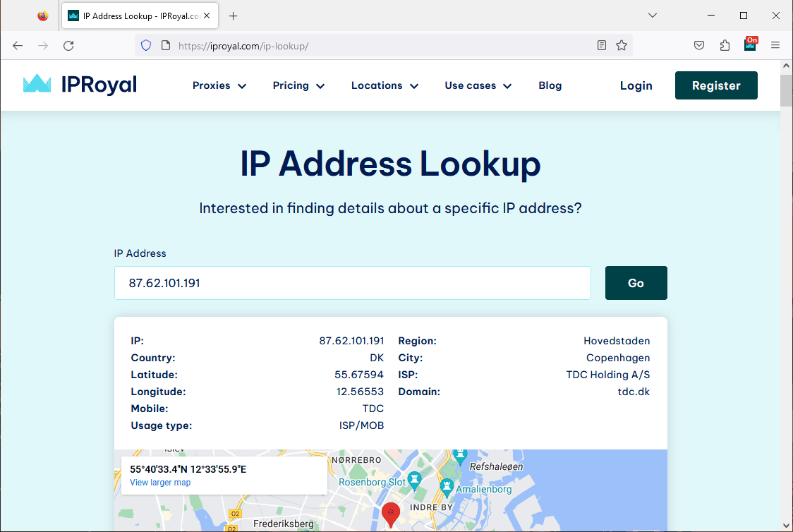793x532 pixels.
Task: Open the Extensions puzzle icon
Action: pyautogui.click(x=725, y=46)
